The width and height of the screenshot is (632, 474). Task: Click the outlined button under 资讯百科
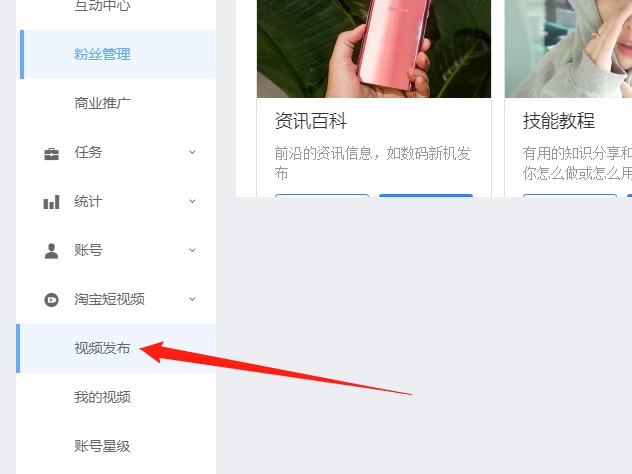(322, 195)
